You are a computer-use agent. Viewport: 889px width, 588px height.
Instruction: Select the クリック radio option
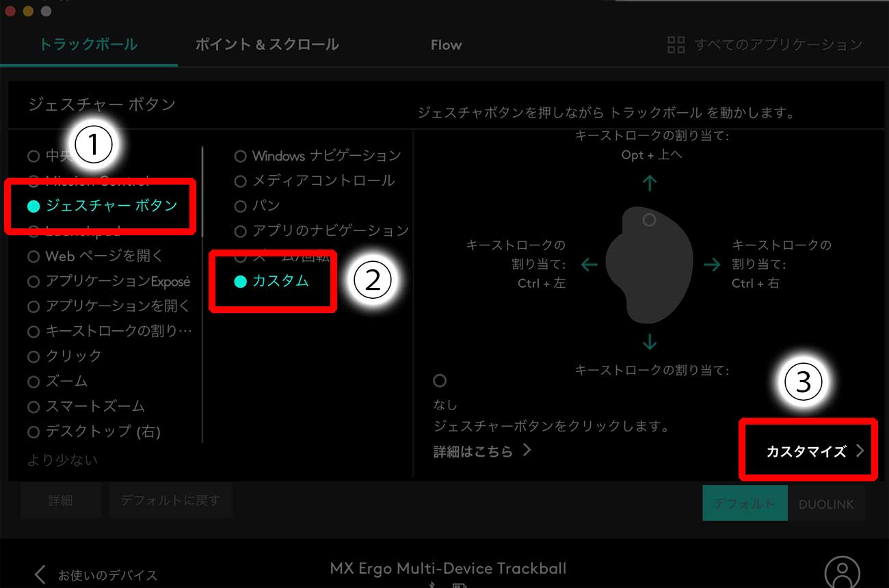tap(65, 356)
